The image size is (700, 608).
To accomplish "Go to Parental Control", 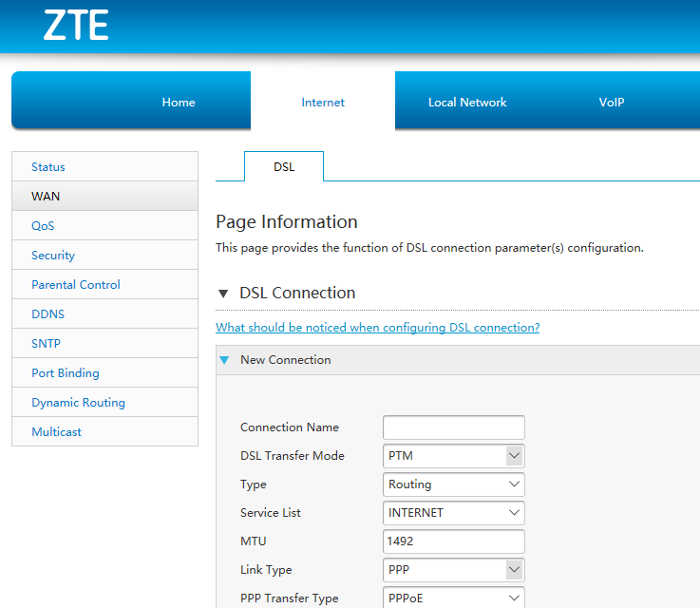I will coord(104,284).
